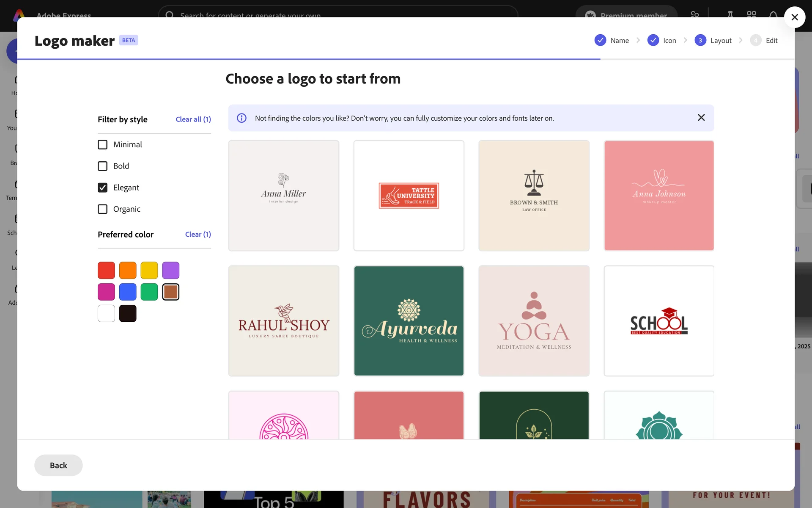The height and width of the screenshot is (508, 812).
Task: Clear the preferred color selection
Action: point(198,235)
